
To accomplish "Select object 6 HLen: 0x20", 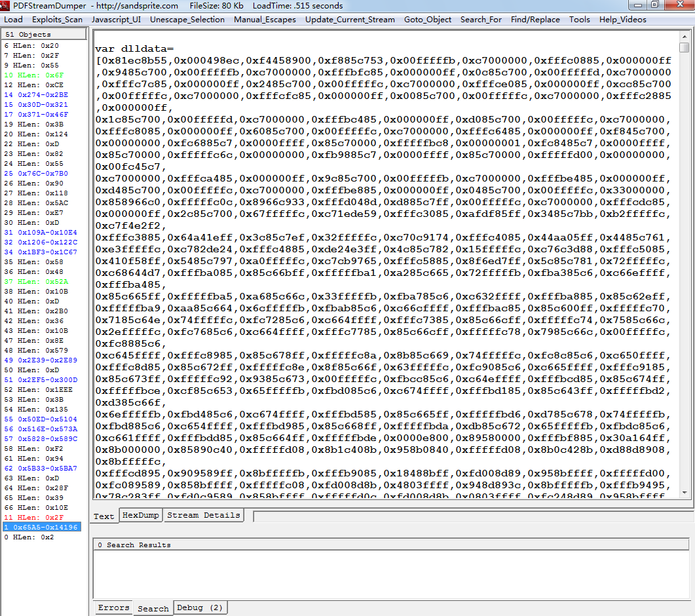I will 31,46.
